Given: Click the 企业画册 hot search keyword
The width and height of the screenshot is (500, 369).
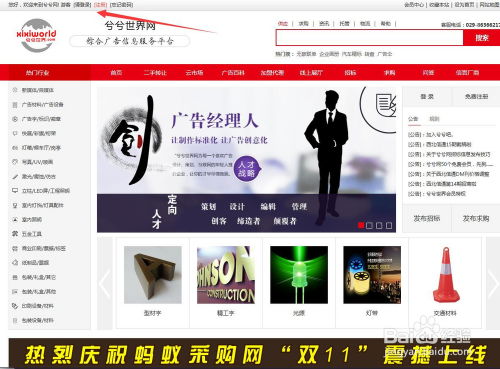Looking at the screenshot, I should pos(329,54).
